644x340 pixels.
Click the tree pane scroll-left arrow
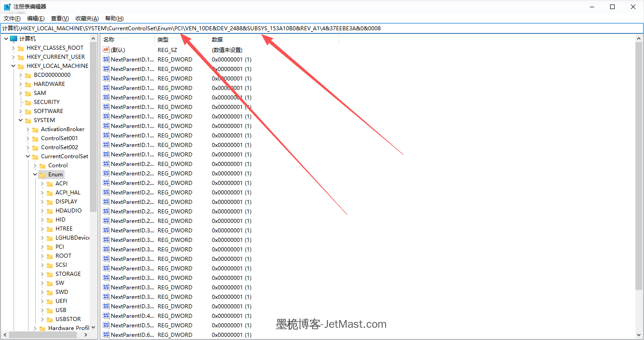point(4,335)
